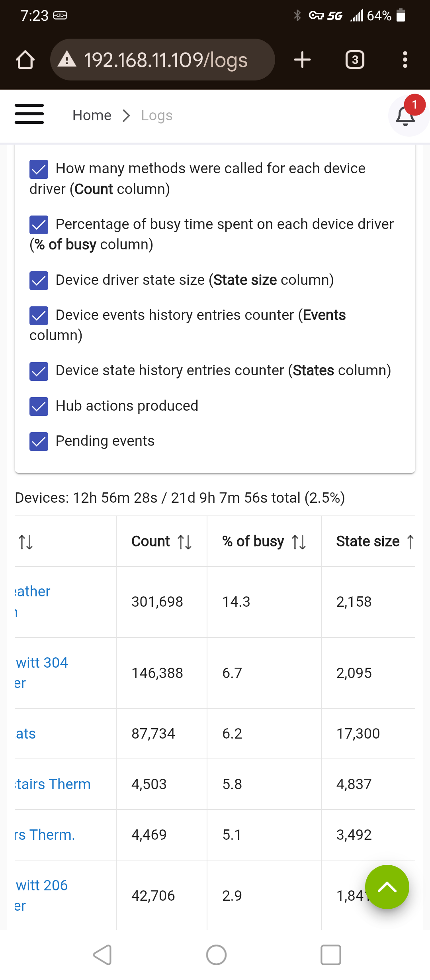
Task: Open the hamburger navigation menu
Action: (29, 114)
